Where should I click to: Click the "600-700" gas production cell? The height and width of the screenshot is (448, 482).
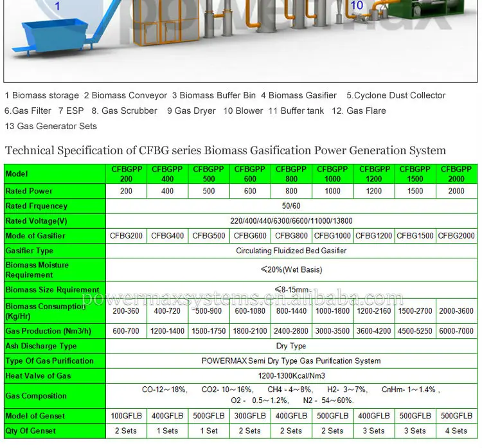click(127, 331)
